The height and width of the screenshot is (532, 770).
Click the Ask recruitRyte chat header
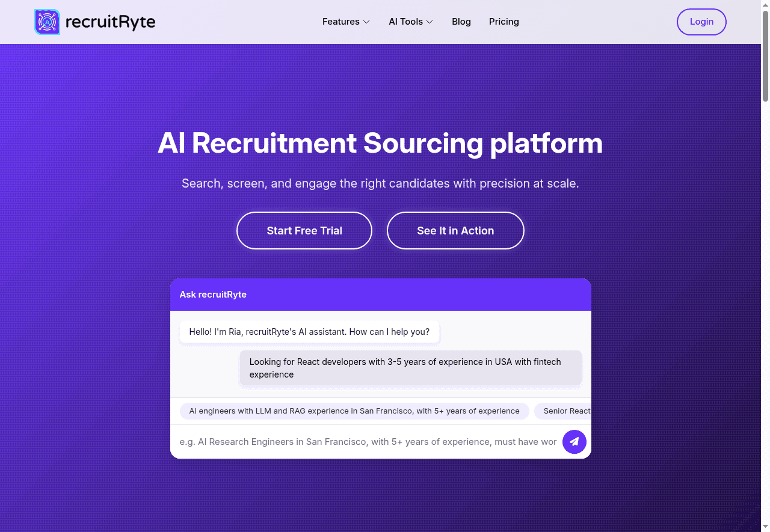[x=213, y=295]
